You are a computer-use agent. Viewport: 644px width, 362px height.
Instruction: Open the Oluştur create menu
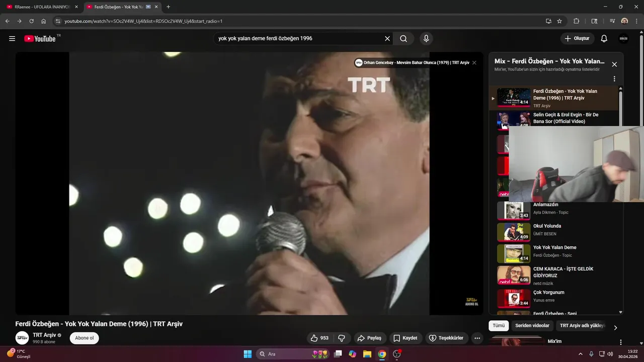coord(578,39)
